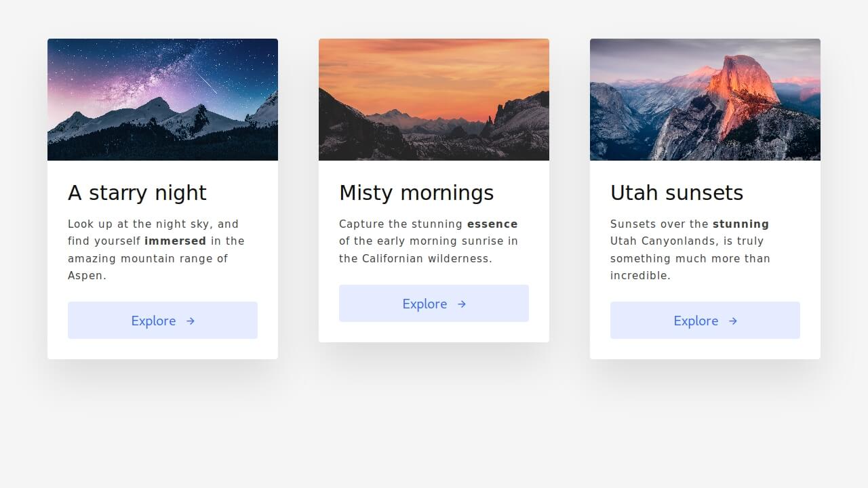Click Explore on A starry night card
The width and height of the screenshot is (868, 488).
pyautogui.click(x=163, y=321)
